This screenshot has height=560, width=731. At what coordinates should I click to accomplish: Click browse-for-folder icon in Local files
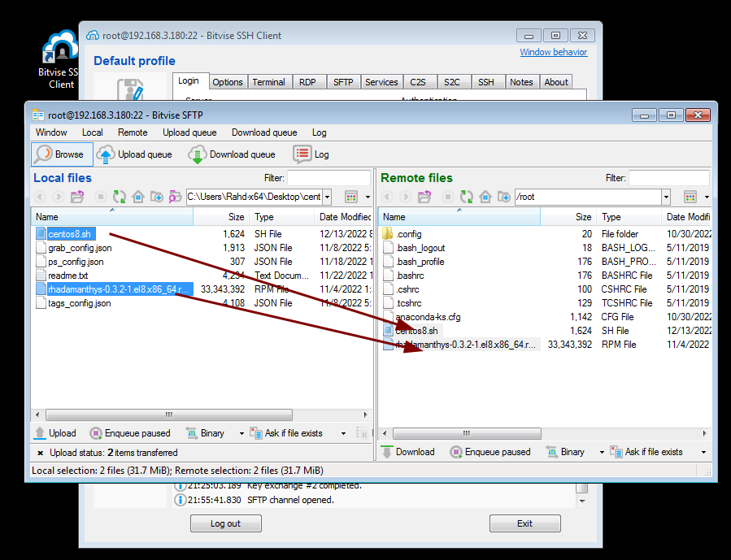175,197
